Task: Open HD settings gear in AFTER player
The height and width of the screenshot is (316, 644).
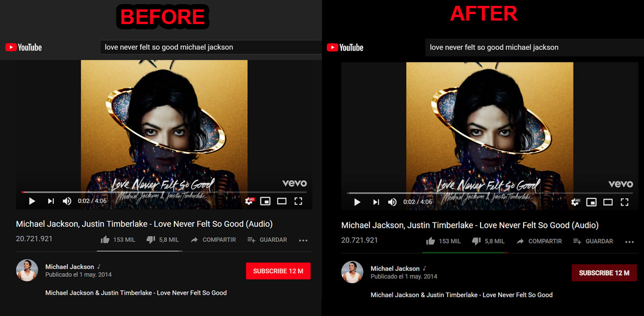Action: point(575,202)
